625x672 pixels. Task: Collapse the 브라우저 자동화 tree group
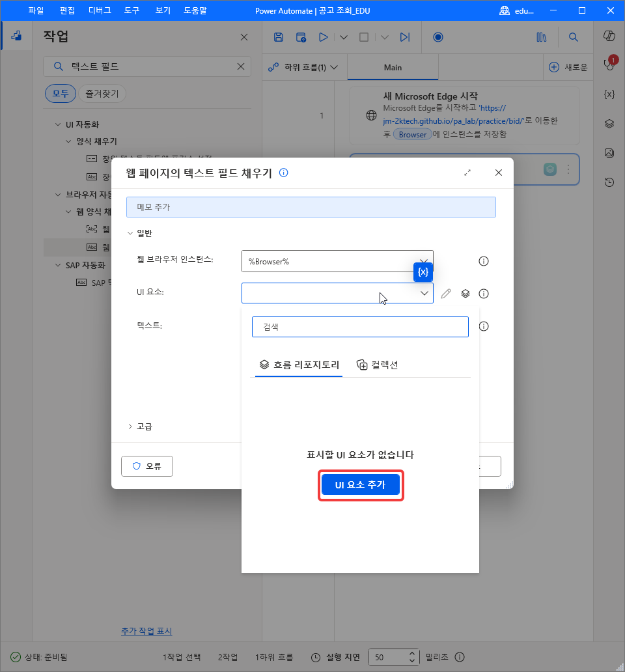point(58,195)
